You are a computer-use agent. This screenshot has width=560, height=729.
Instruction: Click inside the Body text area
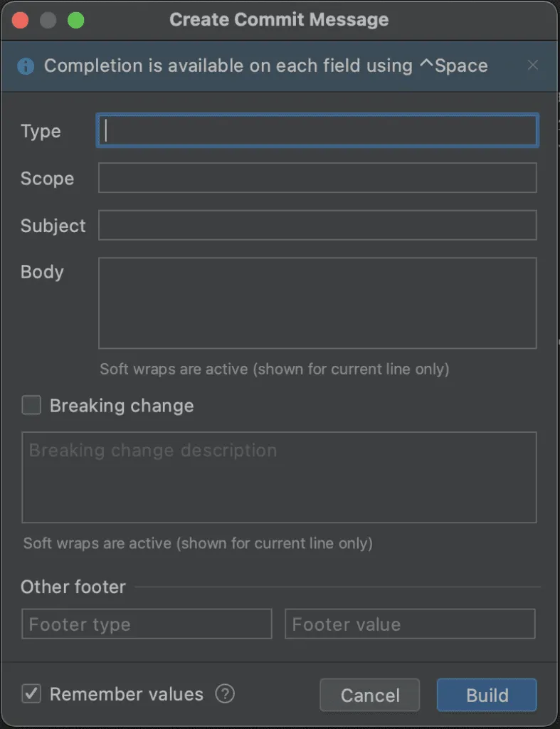(x=317, y=303)
